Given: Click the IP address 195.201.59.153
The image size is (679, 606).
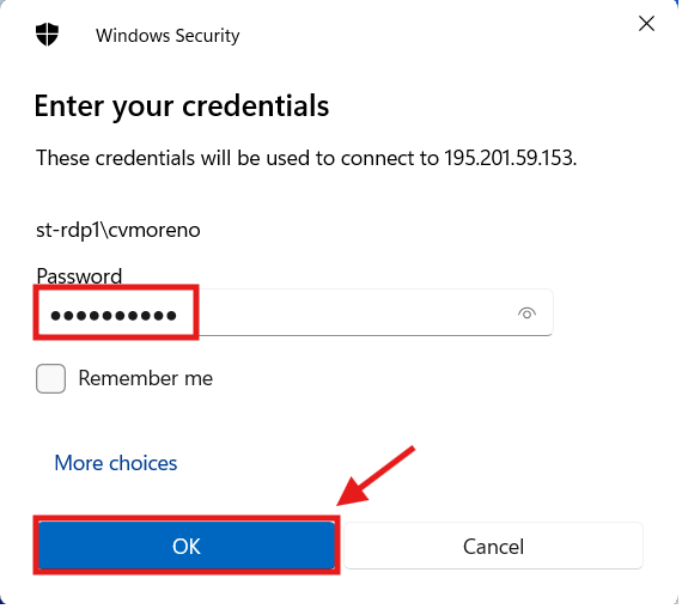Looking at the screenshot, I should pyautogui.click(x=509, y=159).
